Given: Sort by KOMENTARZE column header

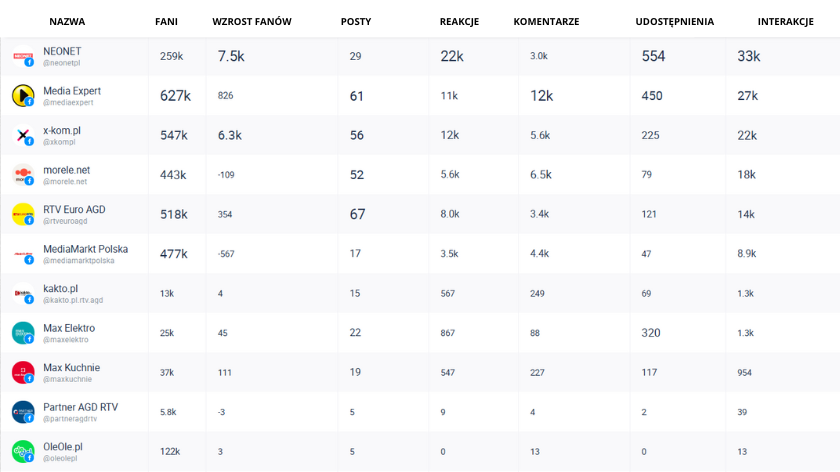Looking at the screenshot, I should [546, 21].
